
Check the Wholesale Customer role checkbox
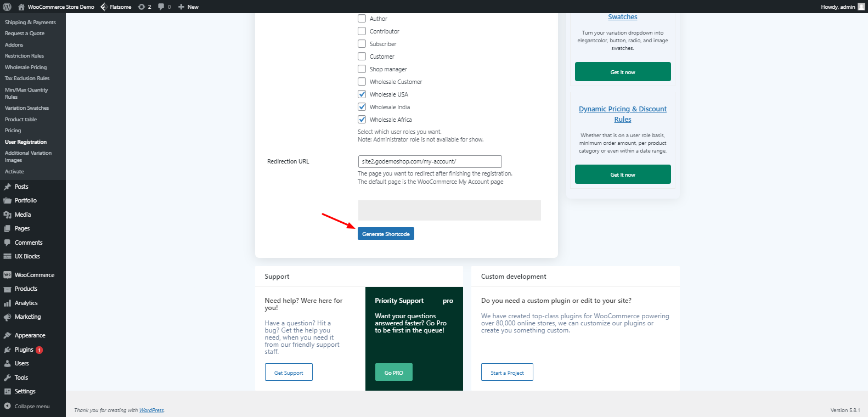point(362,82)
